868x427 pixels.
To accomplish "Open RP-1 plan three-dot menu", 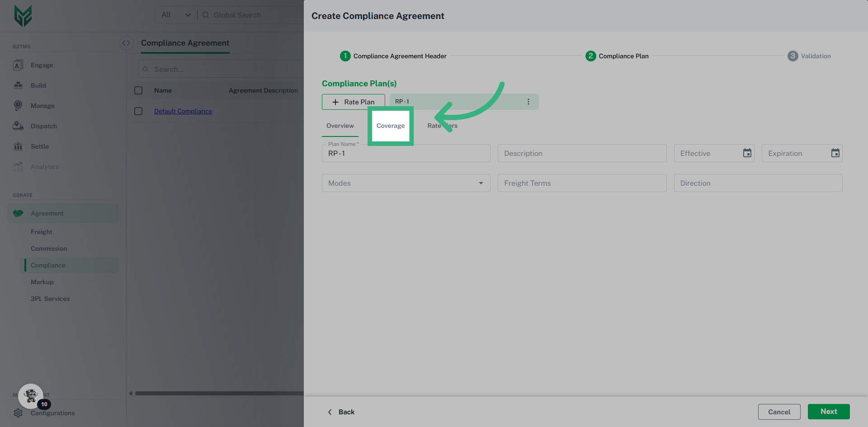I will [x=528, y=102].
